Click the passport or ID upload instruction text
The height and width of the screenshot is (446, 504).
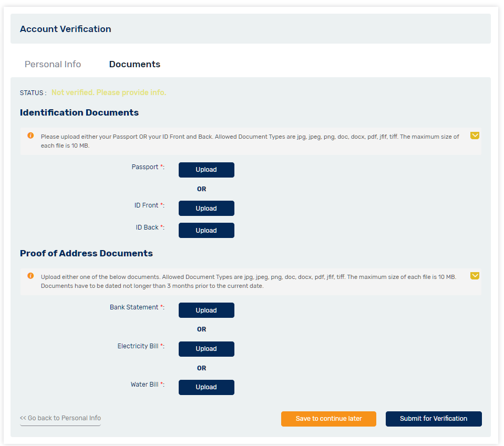point(250,141)
